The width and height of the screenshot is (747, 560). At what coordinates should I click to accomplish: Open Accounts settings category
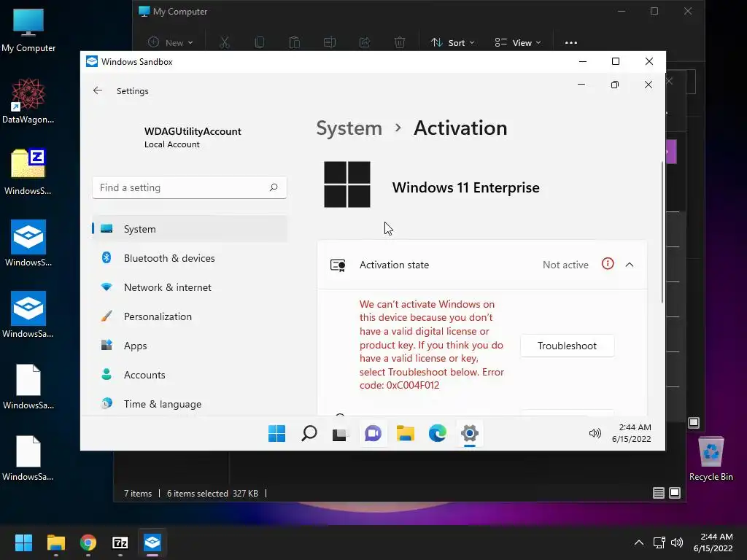[x=190, y=375]
